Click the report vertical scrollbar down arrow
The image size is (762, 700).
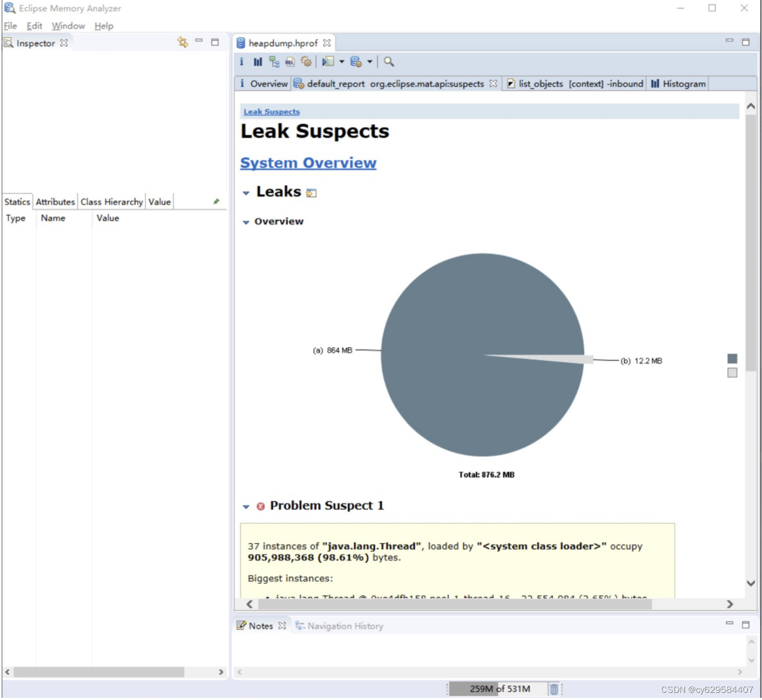pos(751,583)
